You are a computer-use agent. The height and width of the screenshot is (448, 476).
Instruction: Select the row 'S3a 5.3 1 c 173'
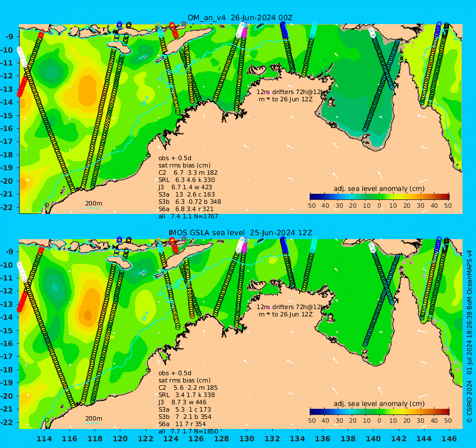tap(185, 409)
